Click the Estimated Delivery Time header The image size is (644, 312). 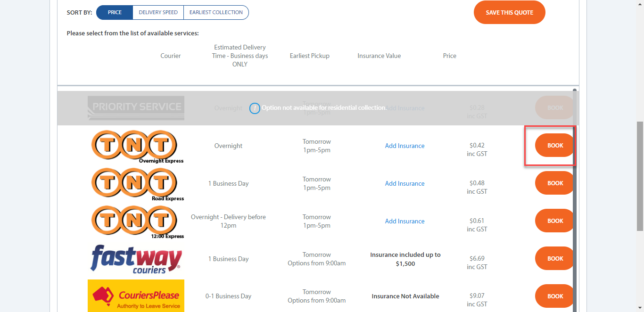tap(239, 56)
